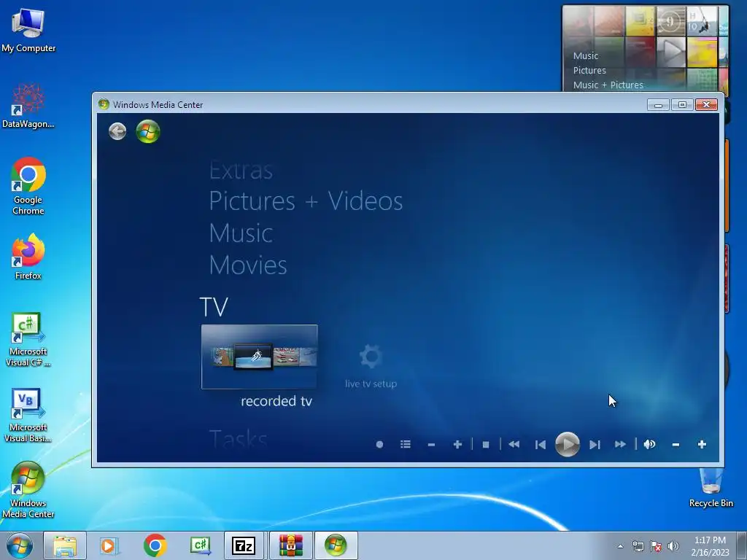Open Windows Media Center desktop shortcut
This screenshot has height=560, width=747.
tap(28, 490)
